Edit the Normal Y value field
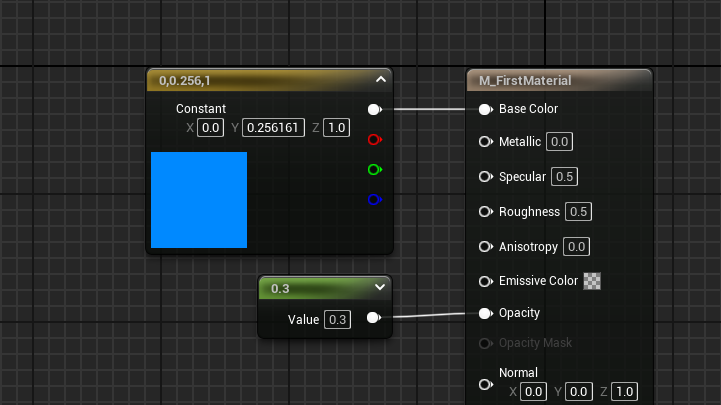The image size is (721, 405). tap(578, 392)
